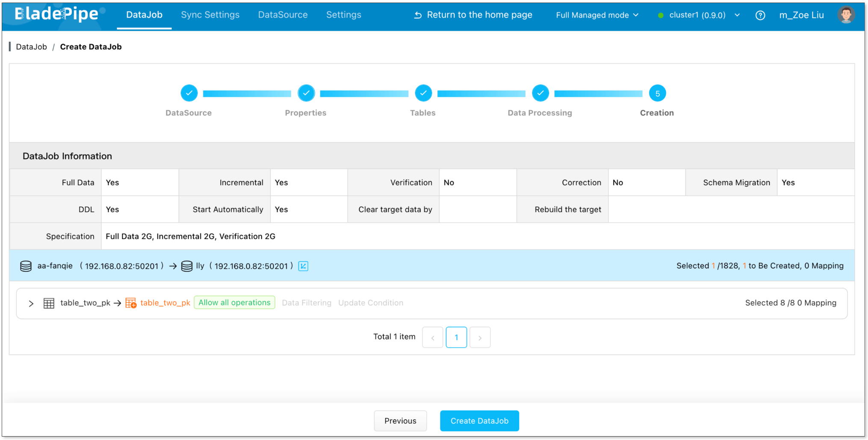Select page 1 in pagination
868x440 pixels.
point(456,337)
